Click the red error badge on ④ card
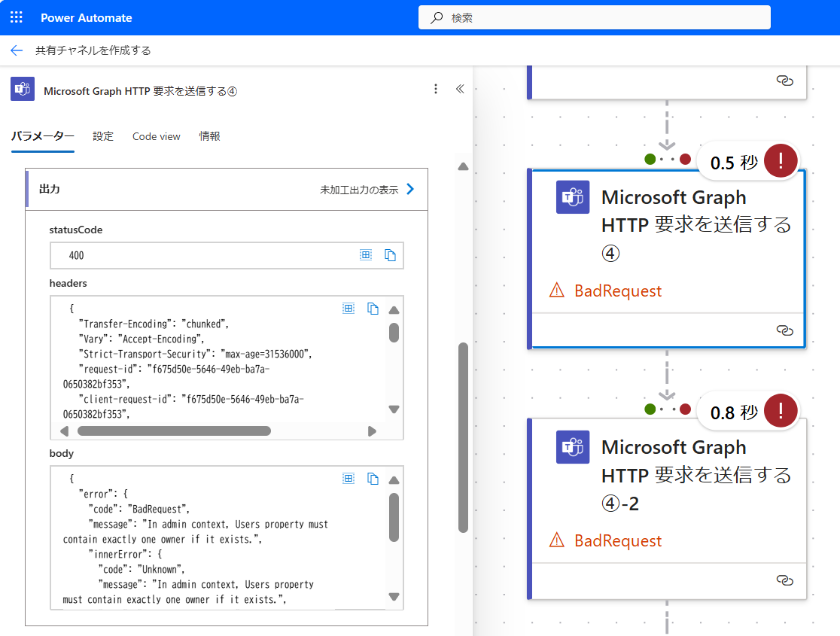840x636 pixels. [781, 160]
